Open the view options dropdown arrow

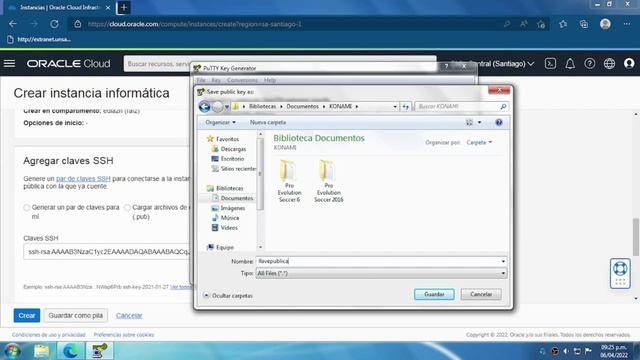(x=480, y=122)
